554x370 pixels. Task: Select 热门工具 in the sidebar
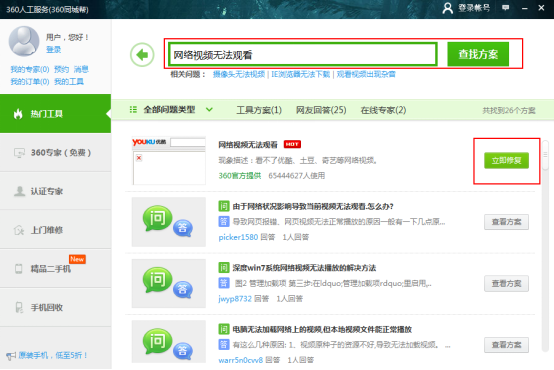[55, 113]
